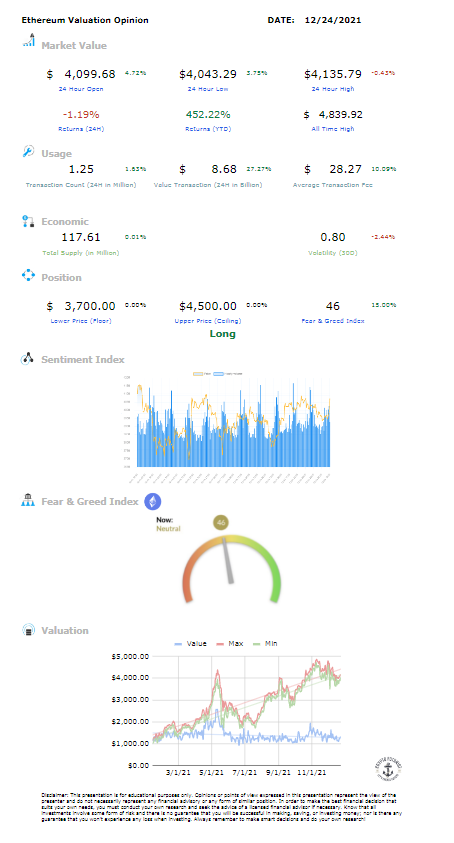454x843 pixels.
Task: Click the Position section icon
Action: coord(28,276)
